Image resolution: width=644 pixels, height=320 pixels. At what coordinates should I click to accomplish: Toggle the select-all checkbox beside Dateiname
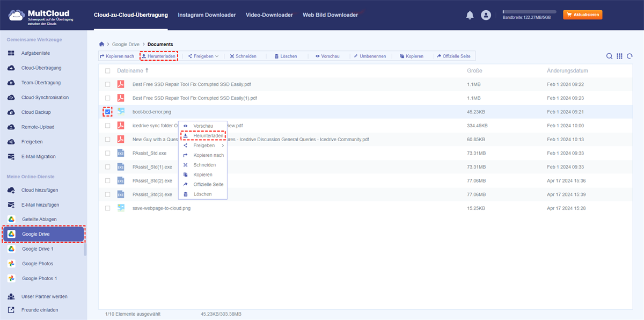tap(108, 71)
